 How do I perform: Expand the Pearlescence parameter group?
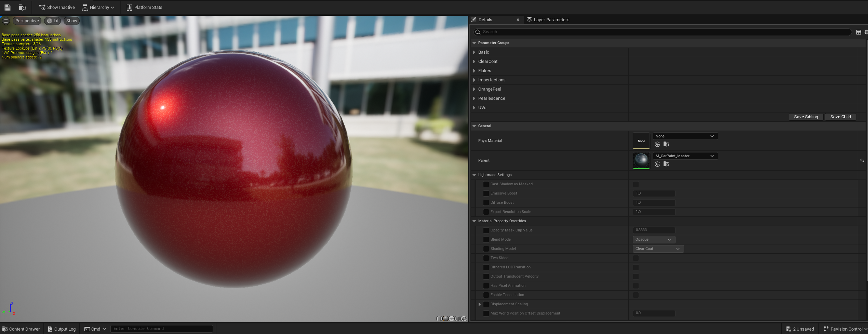tap(474, 98)
